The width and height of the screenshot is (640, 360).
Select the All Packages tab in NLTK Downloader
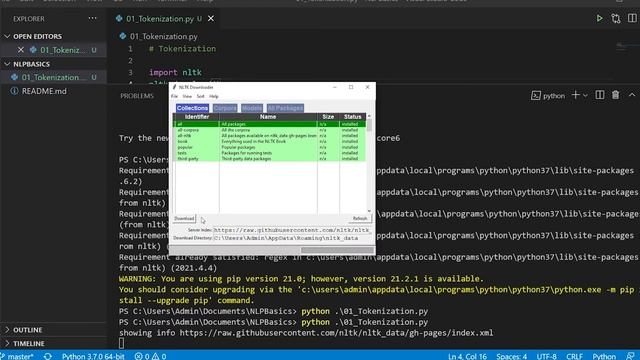click(285, 108)
